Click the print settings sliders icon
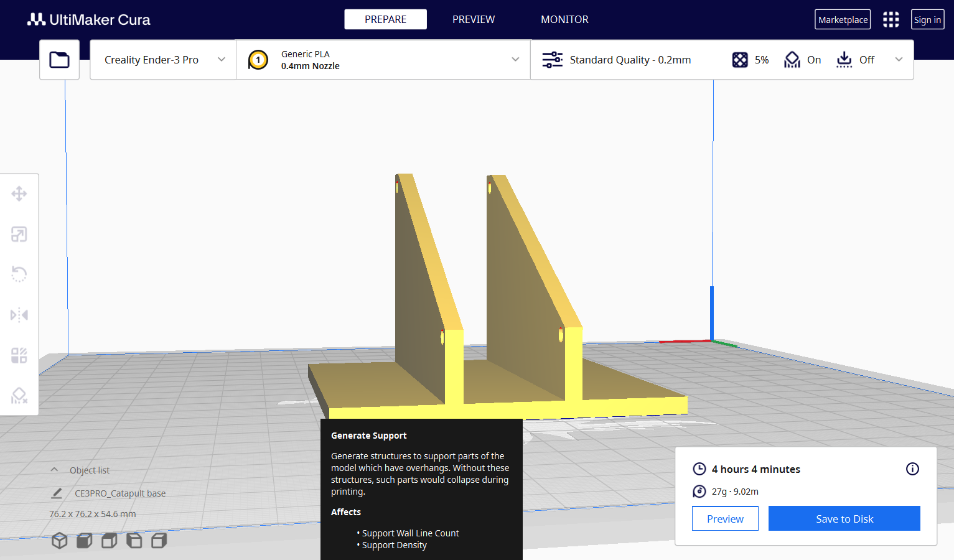Viewport: 954px width, 560px height. [552, 60]
